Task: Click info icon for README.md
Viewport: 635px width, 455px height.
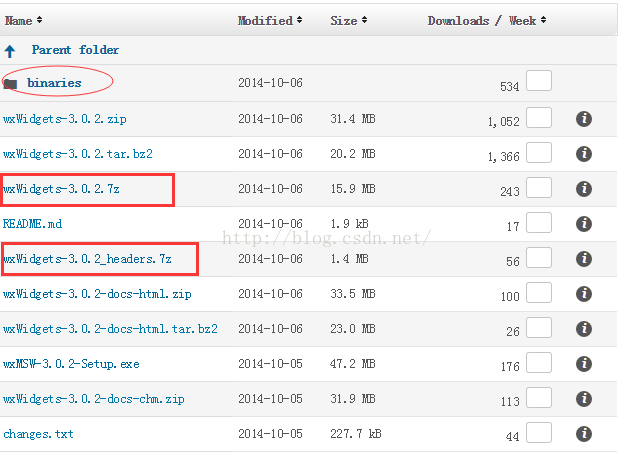Action: pyautogui.click(x=584, y=224)
